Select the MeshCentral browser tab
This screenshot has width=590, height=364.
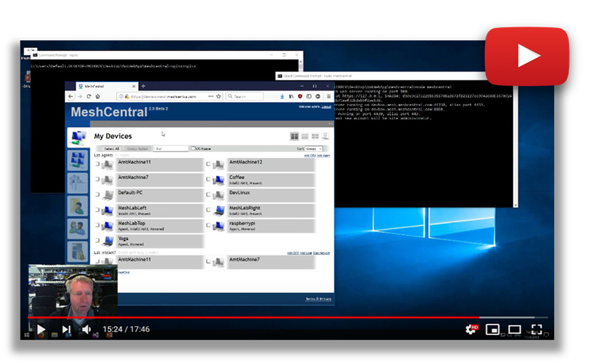coord(107,86)
